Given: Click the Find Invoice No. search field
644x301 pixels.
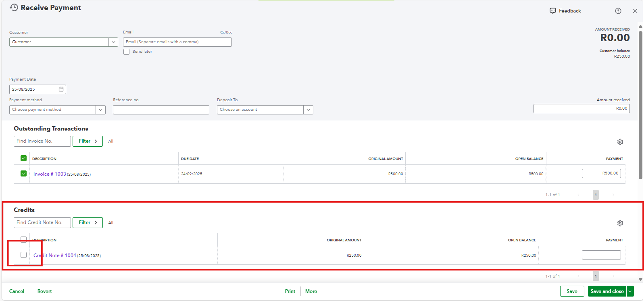Looking at the screenshot, I should (42, 141).
